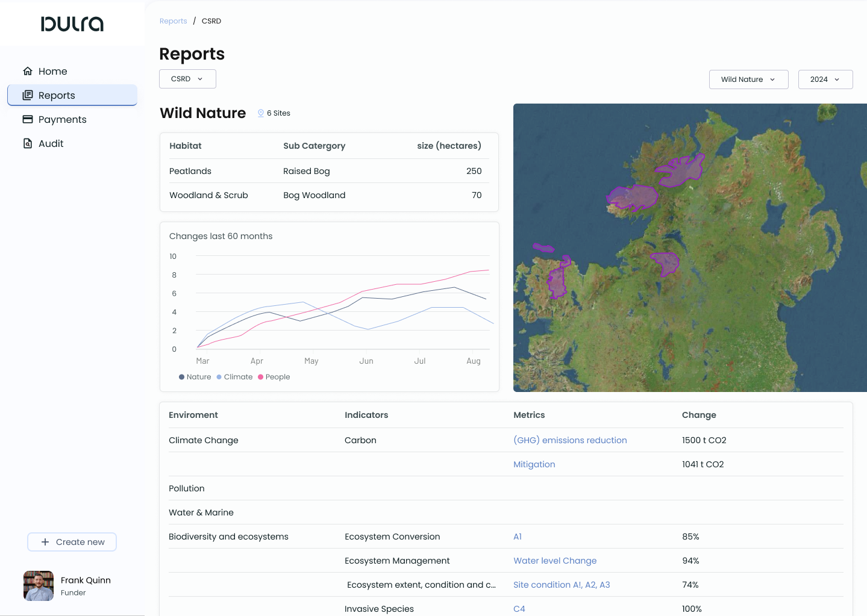Click the plus icon on Create new
The height and width of the screenshot is (616, 867).
tap(45, 542)
